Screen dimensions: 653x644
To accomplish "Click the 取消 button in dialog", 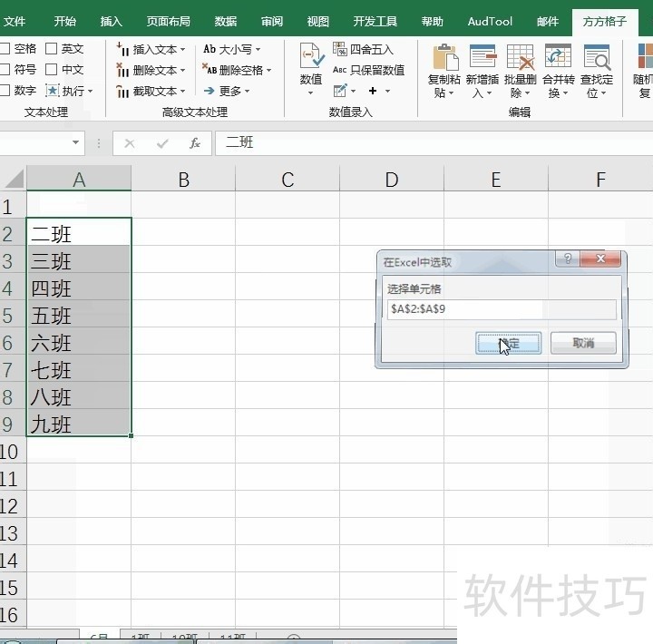I will [x=583, y=343].
